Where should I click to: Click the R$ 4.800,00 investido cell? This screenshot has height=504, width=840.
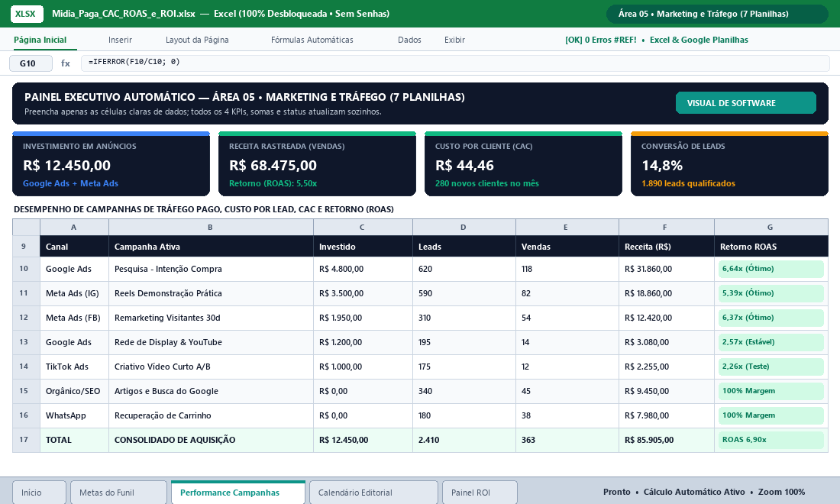click(x=363, y=269)
